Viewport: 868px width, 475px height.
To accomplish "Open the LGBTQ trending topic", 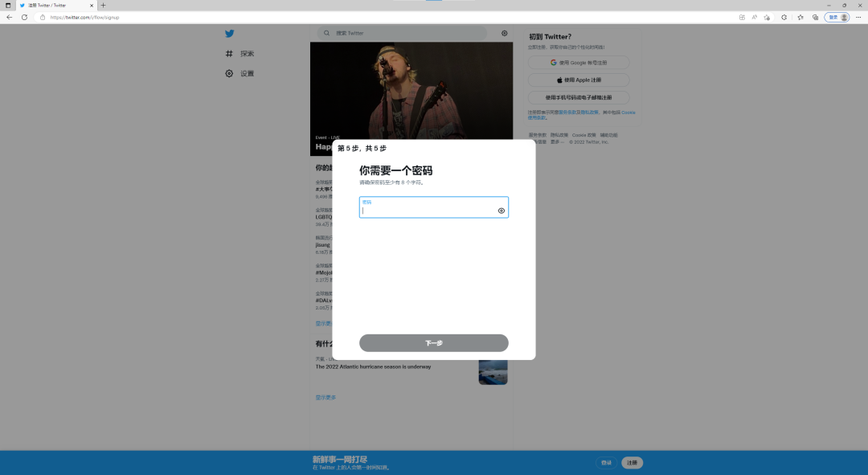I will click(x=324, y=217).
